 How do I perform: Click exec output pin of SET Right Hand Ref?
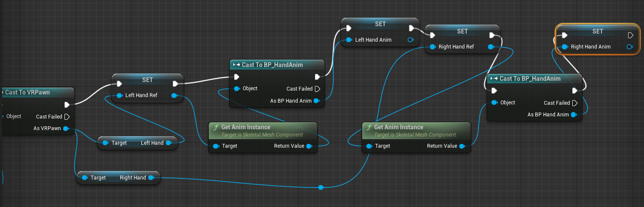coord(493,35)
